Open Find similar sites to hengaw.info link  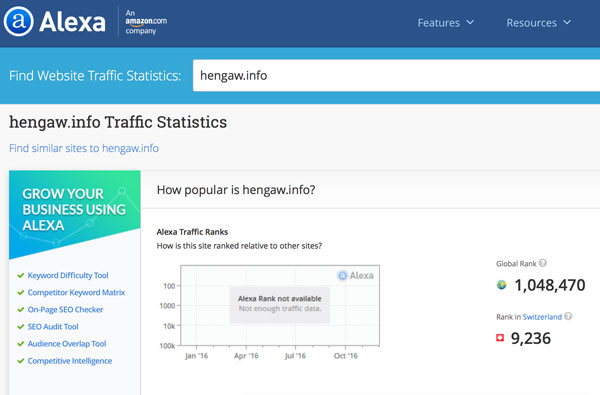click(84, 148)
